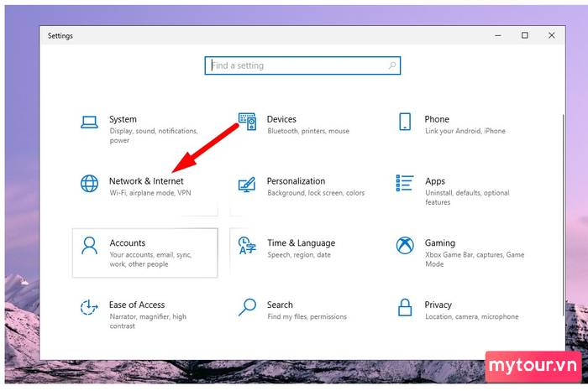Click 'Your accounts, email, sync' description

(x=150, y=255)
